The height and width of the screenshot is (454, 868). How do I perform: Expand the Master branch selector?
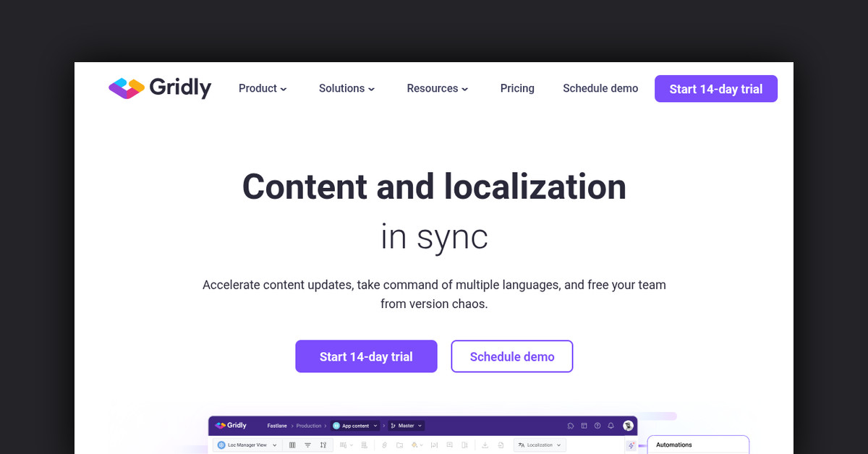coord(407,426)
